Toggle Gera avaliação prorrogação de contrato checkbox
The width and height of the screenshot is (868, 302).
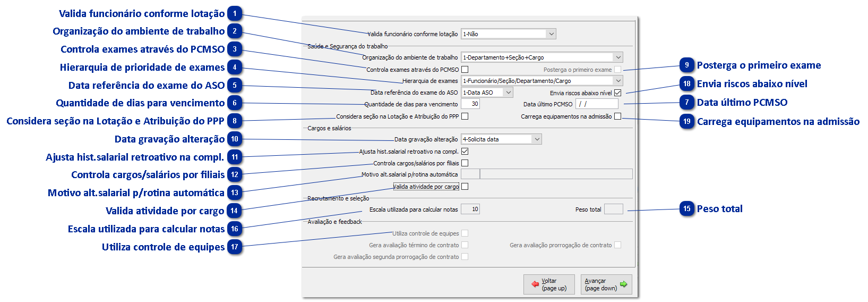pos(617,245)
